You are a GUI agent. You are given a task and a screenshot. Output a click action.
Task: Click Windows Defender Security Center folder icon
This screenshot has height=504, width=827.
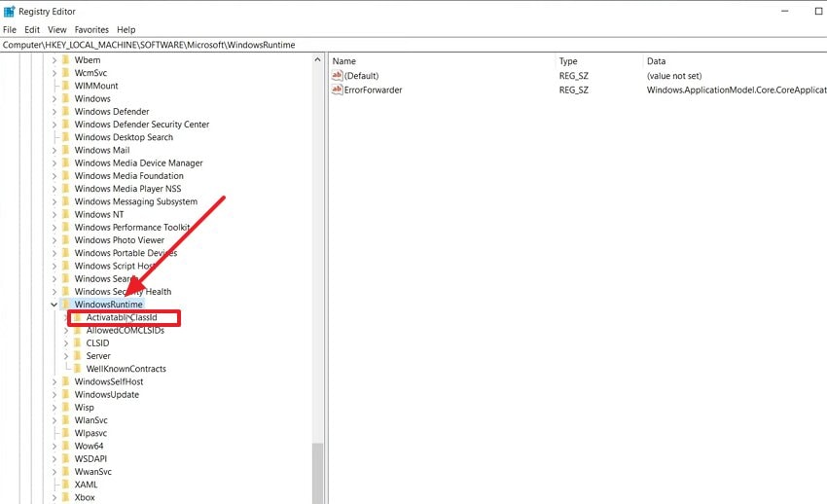[66, 124]
